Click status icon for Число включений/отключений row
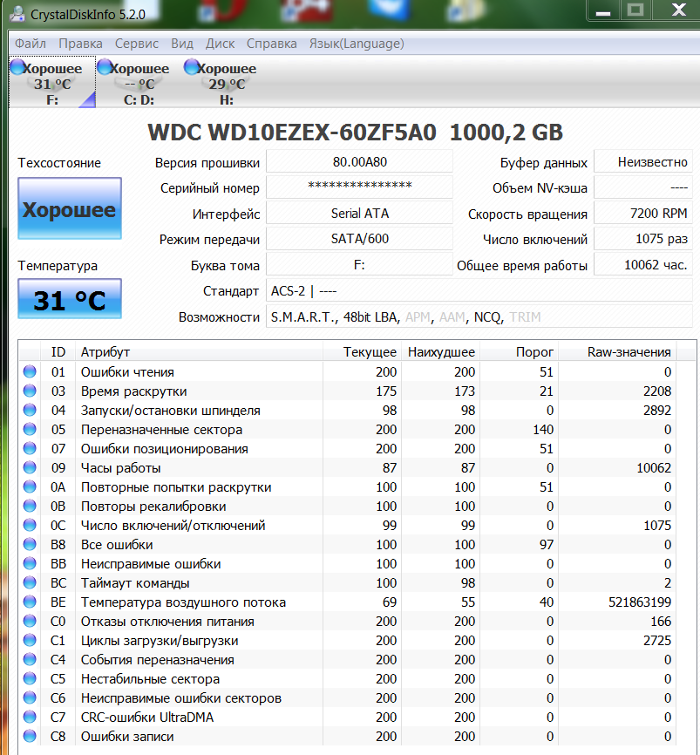The height and width of the screenshot is (755, 700). [30, 525]
